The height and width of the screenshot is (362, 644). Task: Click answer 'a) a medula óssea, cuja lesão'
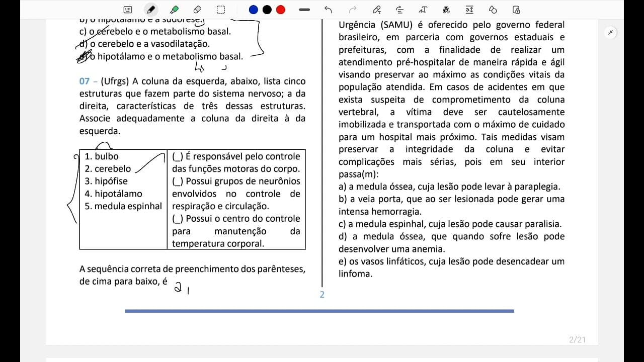click(449, 187)
